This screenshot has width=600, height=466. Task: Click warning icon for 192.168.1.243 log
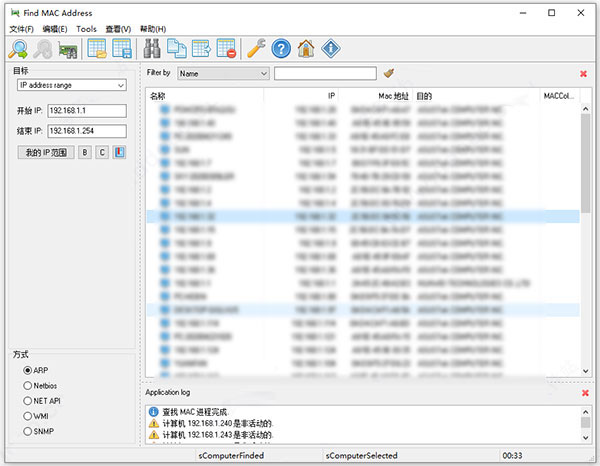point(153,435)
